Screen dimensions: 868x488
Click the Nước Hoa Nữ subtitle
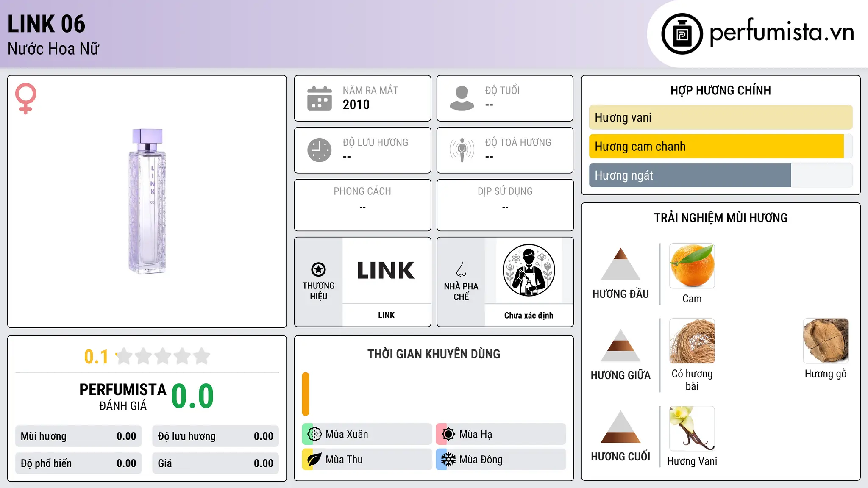coord(53,49)
